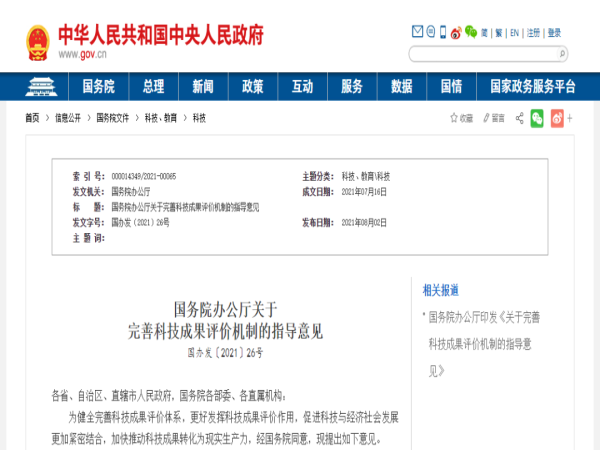Click the WeChat icon in top header
Viewport: 600px width, 450px height.
pos(470,32)
